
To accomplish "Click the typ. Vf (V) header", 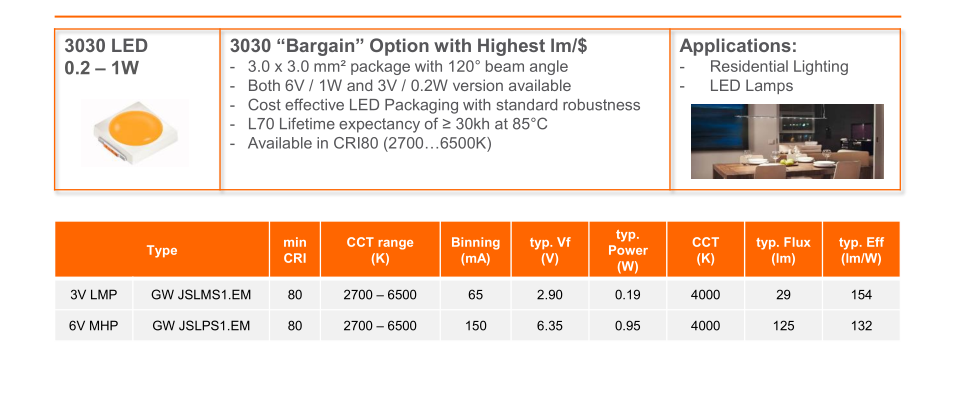I will coord(550,250).
